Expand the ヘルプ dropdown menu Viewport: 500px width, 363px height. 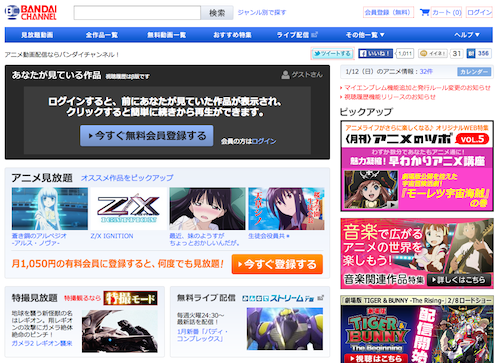point(467,35)
